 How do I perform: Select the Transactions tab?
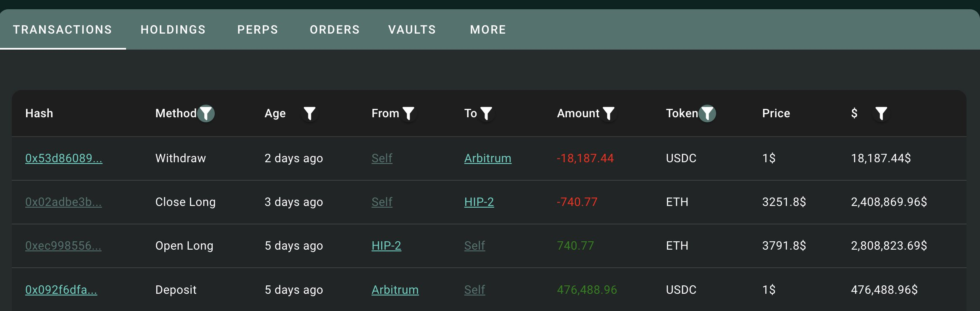tap(63, 30)
